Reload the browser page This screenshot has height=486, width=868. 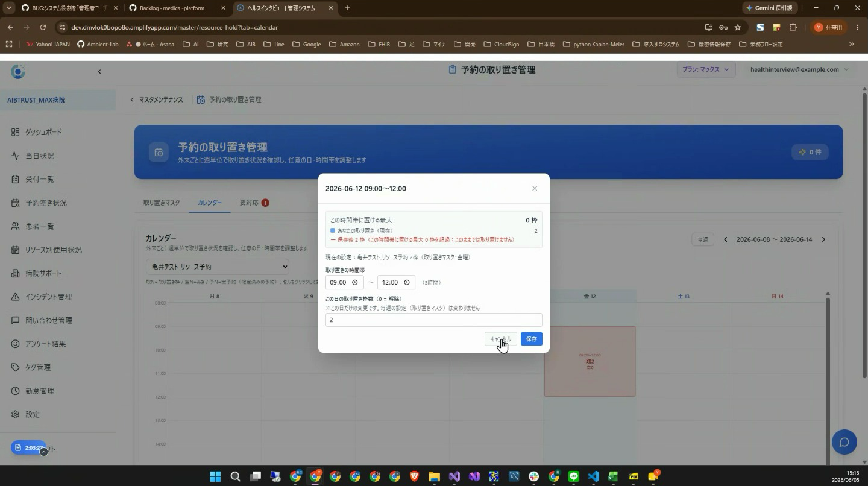coord(43,27)
